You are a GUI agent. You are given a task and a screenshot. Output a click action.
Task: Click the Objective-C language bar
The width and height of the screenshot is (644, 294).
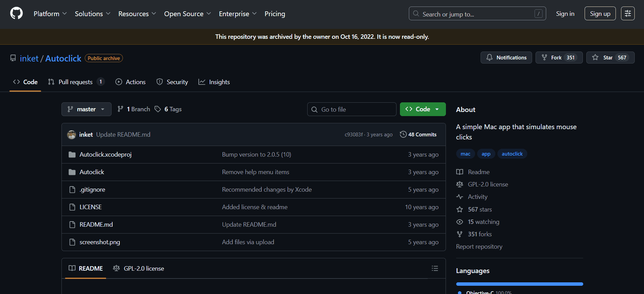(519, 284)
